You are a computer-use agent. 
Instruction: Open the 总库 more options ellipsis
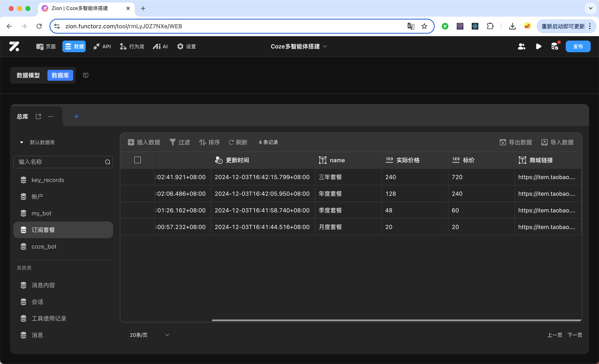51,116
